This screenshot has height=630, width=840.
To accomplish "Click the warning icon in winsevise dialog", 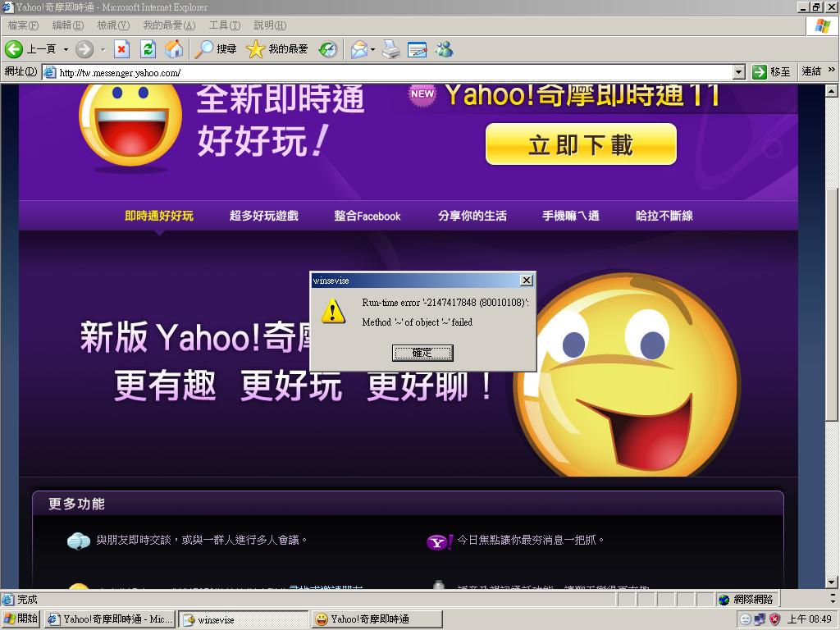I will (333, 311).
